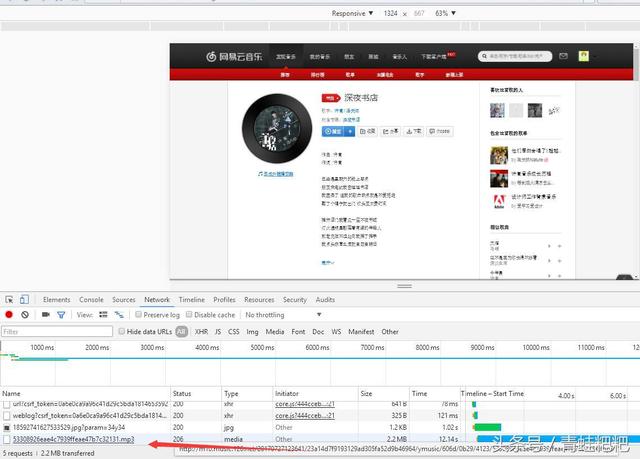
Task: Click the NetEase Cloud Music logo
Action: click(228, 58)
